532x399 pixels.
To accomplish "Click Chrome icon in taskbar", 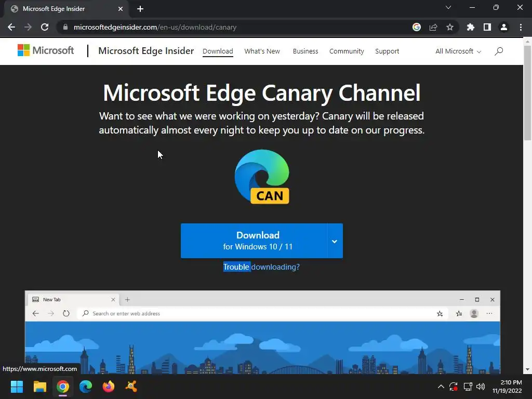I will point(63,387).
